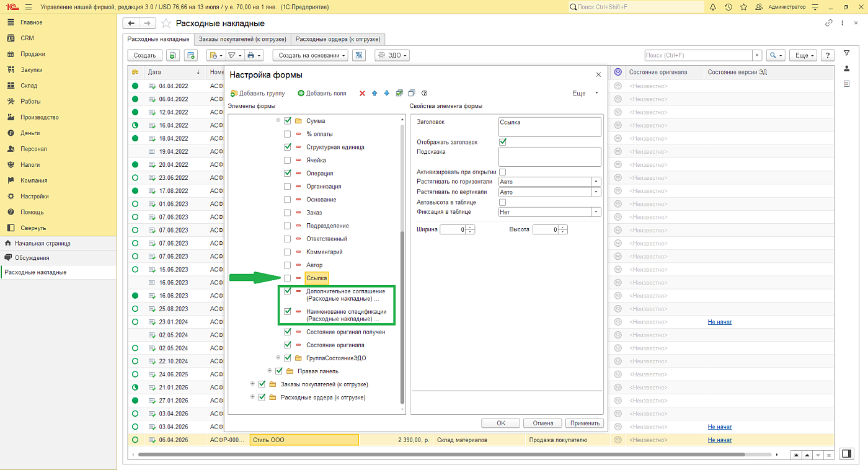Move element up with blue arrow
Viewport: 868px width, 470px height.
(x=374, y=94)
